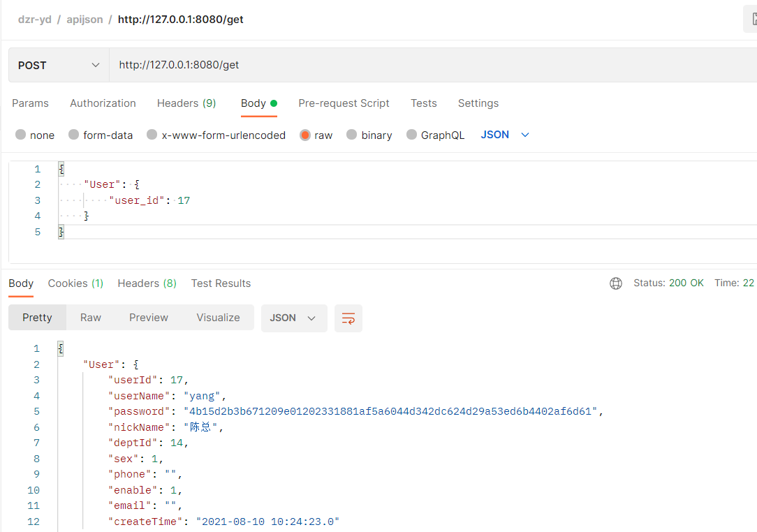Image resolution: width=757 pixels, height=532 pixels.
Task: Switch response view to Preview
Action: coord(148,317)
